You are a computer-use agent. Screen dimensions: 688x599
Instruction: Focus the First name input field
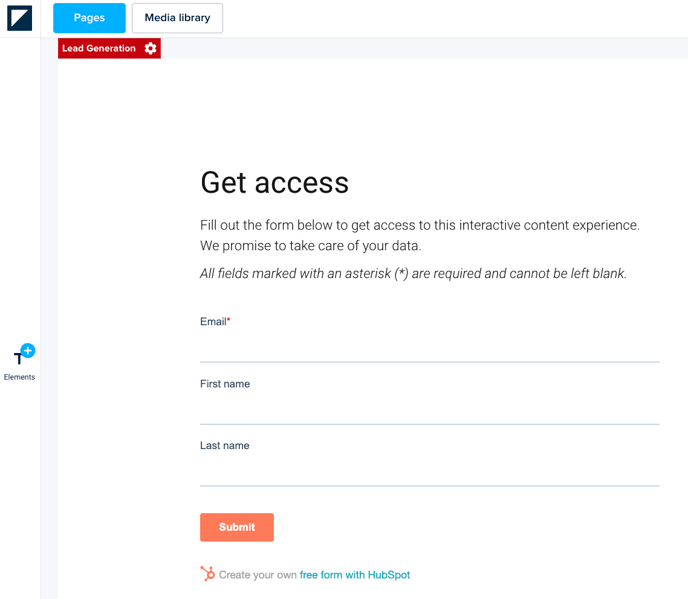[x=429, y=409]
